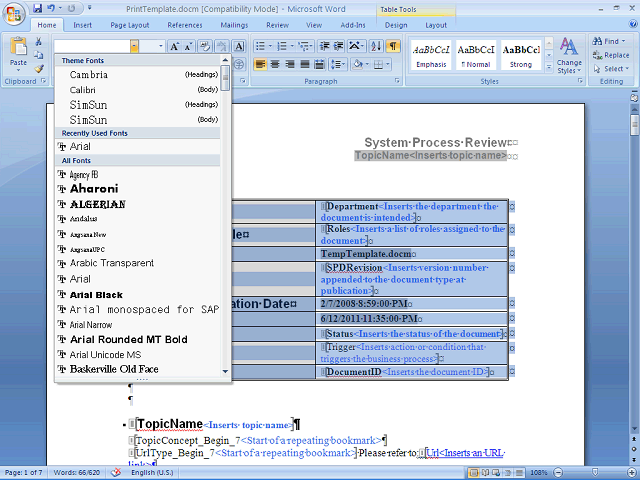Click the font name input box
The height and width of the screenshot is (480, 640).
(x=92, y=46)
